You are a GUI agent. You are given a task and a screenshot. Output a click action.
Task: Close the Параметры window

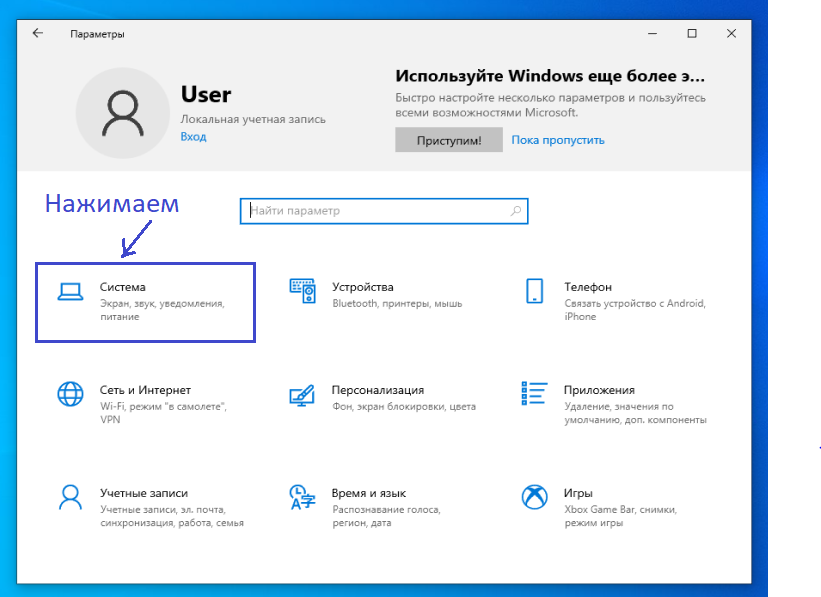click(731, 34)
